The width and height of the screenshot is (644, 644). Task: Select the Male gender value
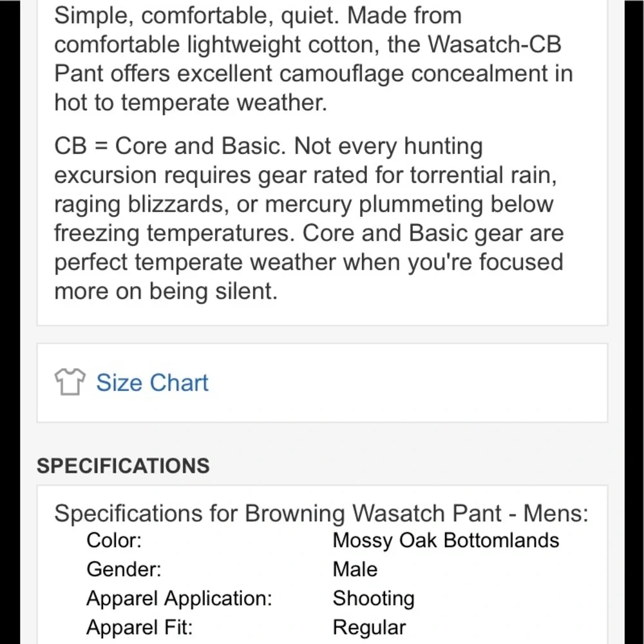(x=355, y=570)
